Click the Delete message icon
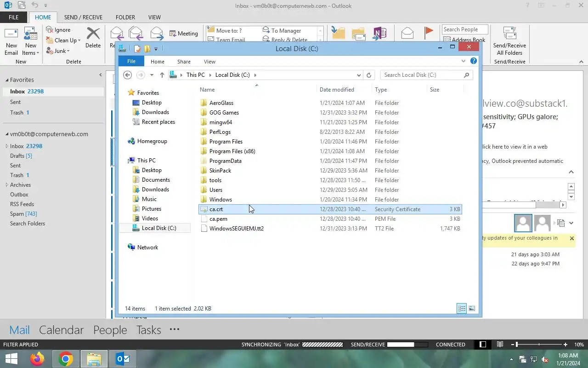 pos(93,38)
